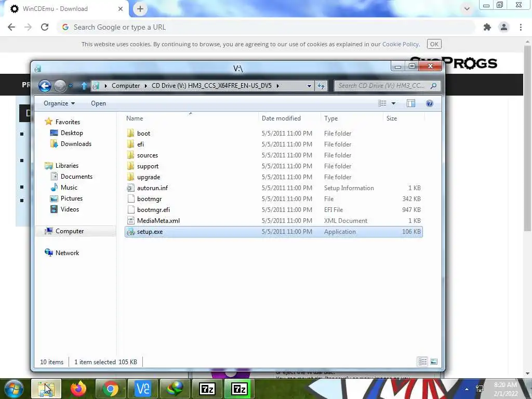Reload the page in Chrome

pos(45,27)
